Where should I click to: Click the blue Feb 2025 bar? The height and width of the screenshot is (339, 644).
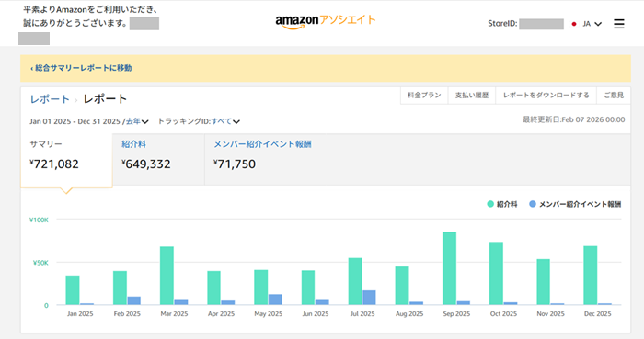click(x=134, y=300)
